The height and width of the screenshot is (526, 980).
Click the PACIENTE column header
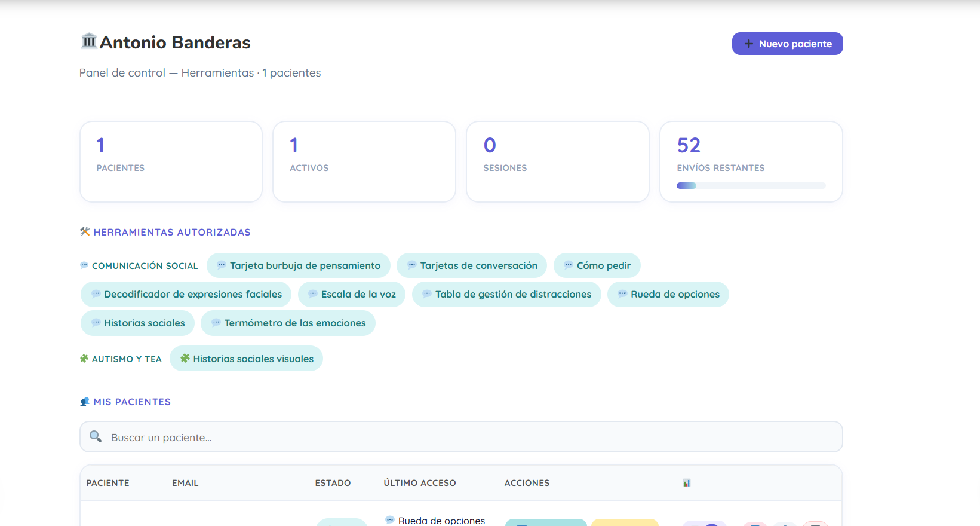pos(107,483)
